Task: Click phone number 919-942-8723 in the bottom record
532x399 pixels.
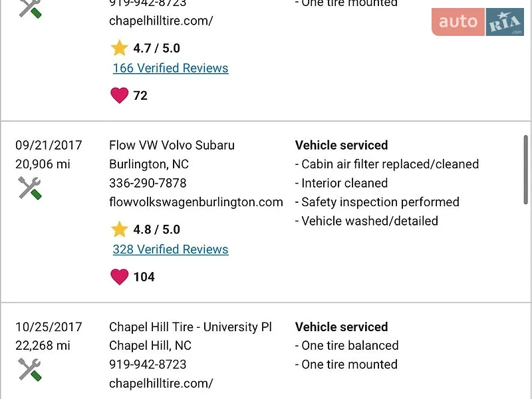Action: pyautogui.click(x=148, y=364)
